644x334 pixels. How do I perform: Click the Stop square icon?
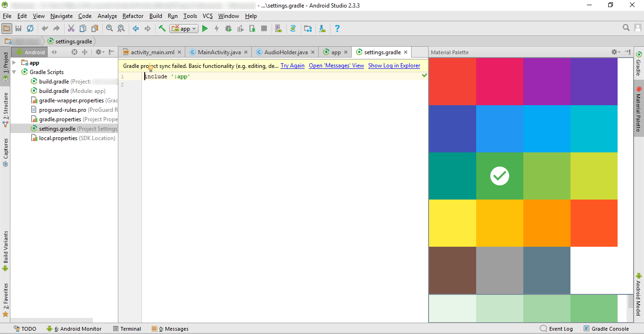[264, 28]
